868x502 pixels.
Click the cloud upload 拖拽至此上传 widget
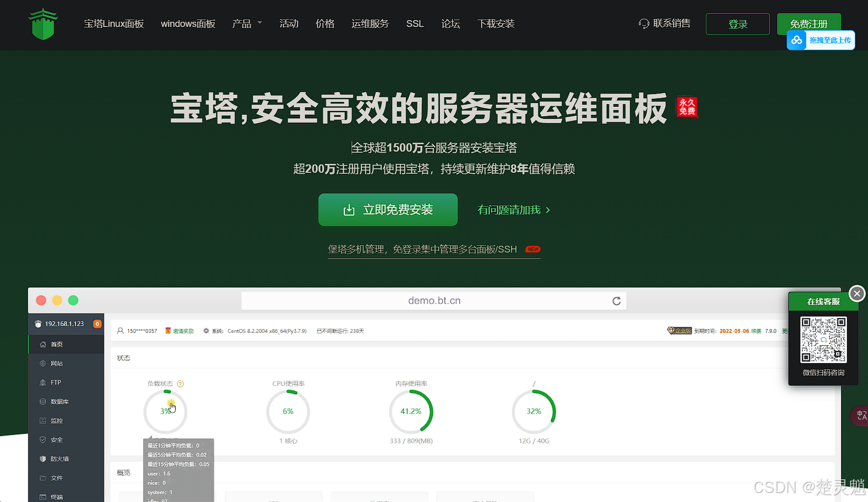point(821,40)
